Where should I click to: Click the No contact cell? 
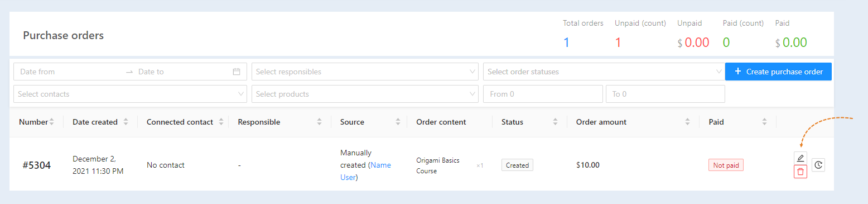pyautogui.click(x=166, y=165)
